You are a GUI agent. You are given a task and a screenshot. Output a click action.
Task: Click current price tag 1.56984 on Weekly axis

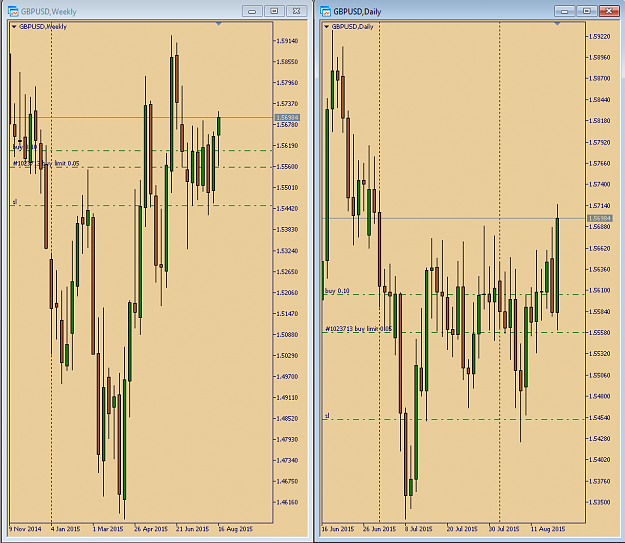click(x=287, y=118)
